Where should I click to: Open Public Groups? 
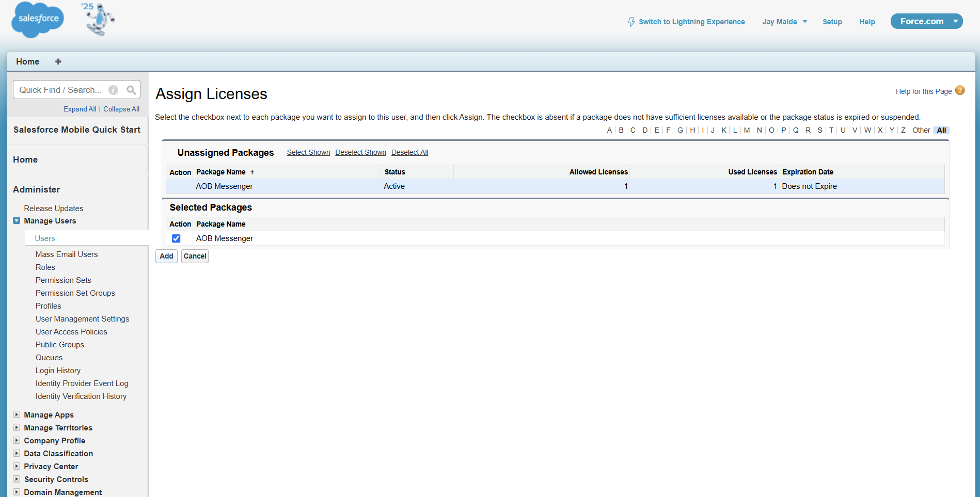coord(60,344)
